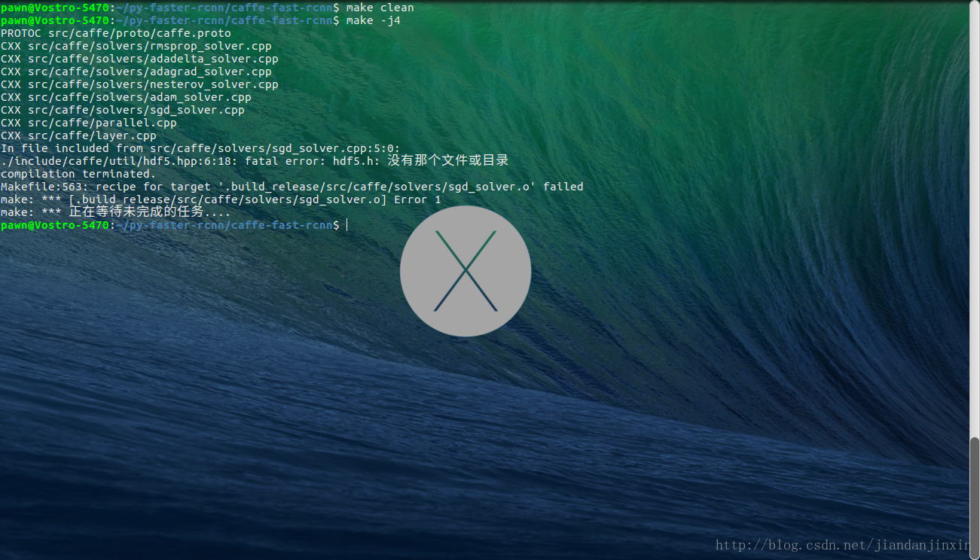Select the PROTOC caffe.proto output line

click(x=116, y=33)
